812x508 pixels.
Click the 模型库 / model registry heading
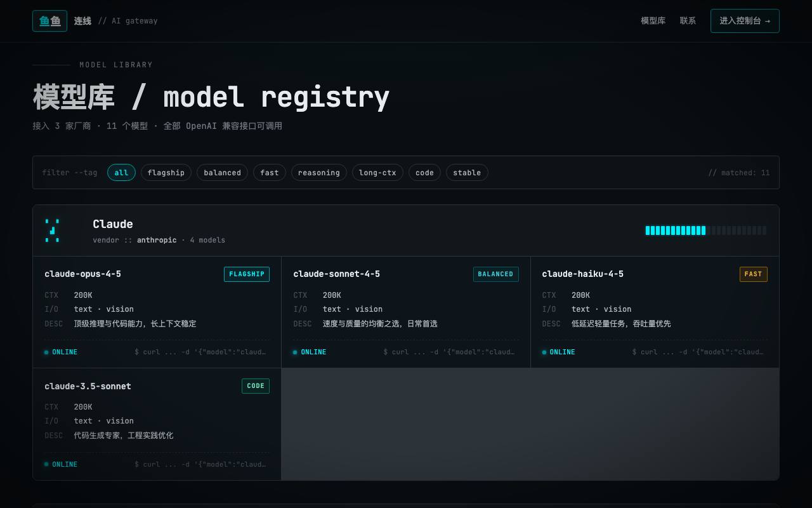[211, 97]
